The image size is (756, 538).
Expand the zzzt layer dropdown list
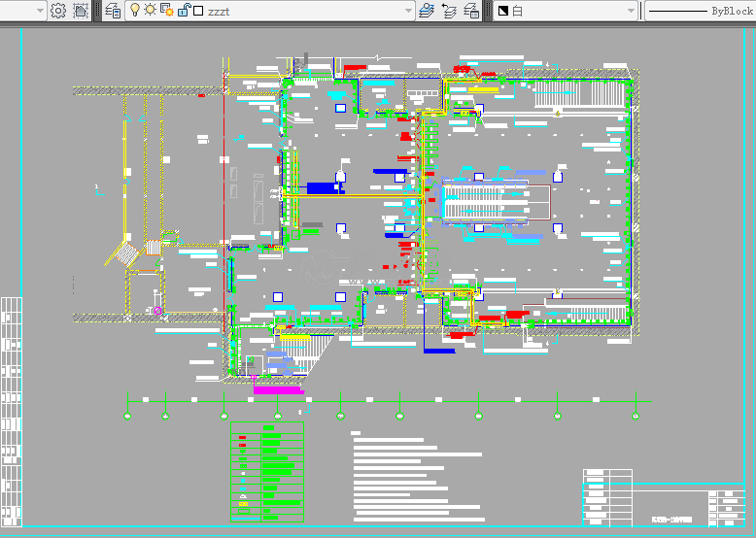click(x=407, y=11)
